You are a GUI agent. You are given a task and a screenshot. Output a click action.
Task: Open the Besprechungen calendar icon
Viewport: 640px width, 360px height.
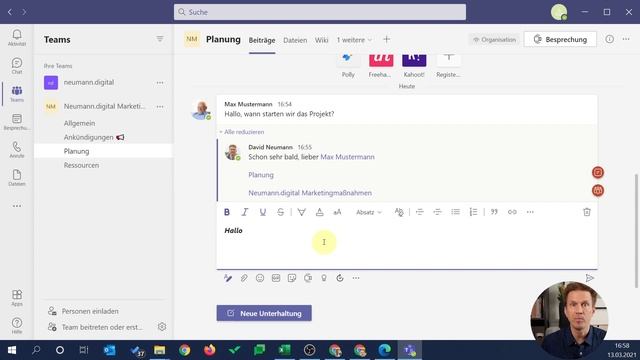click(x=17, y=122)
